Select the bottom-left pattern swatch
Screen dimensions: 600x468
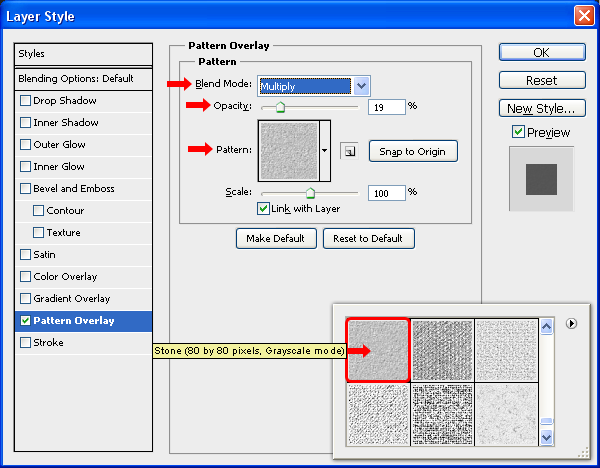click(x=378, y=414)
